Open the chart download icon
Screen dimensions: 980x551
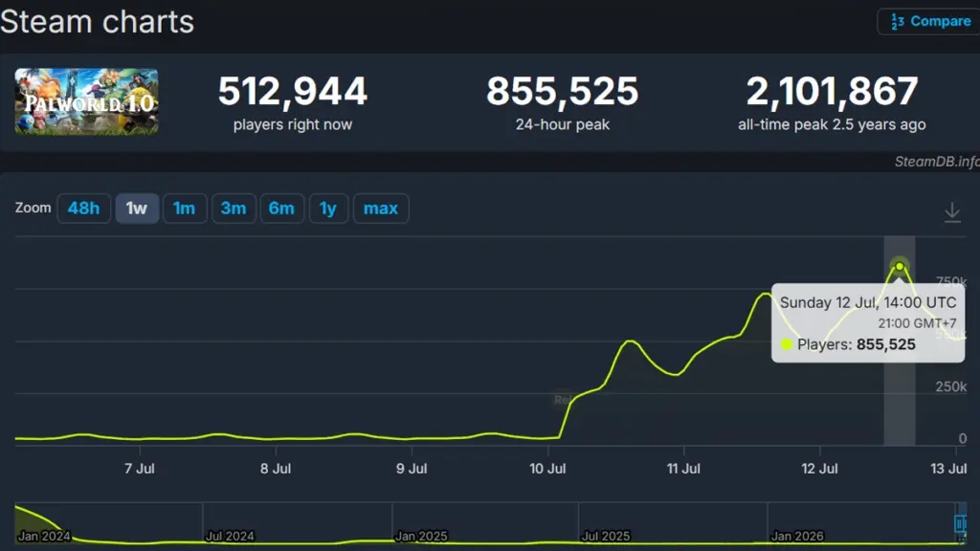(x=952, y=211)
